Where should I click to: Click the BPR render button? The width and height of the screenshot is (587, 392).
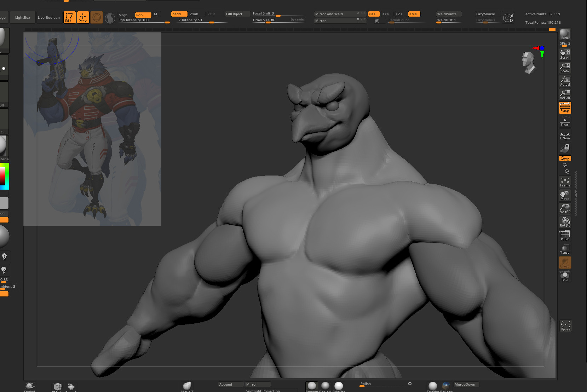[565, 34]
